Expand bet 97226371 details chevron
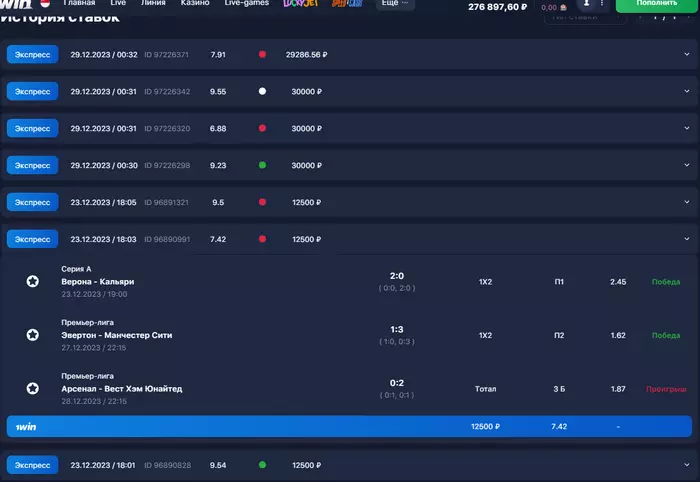The width and height of the screenshot is (700, 482). [x=687, y=54]
